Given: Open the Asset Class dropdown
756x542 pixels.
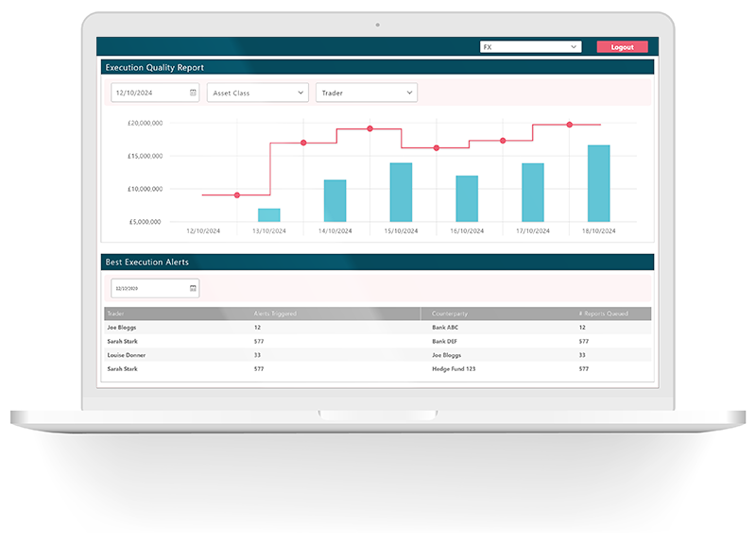Looking at the screenshot, I should [257, 93].
